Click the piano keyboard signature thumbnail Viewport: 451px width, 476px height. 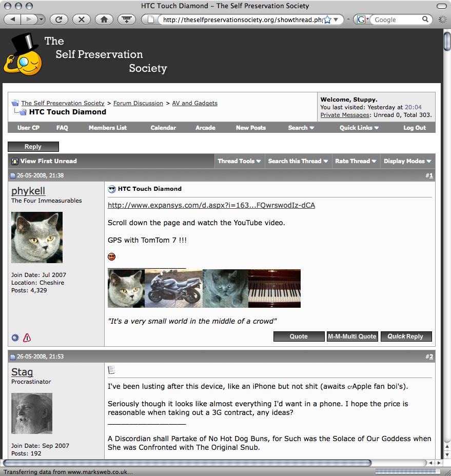pyautogui.click(x=274, y=288)
